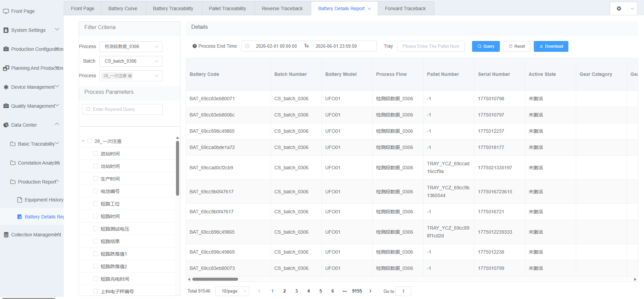Image resolution: width=644 pixels, height=299 pixels.
Task: Expand the System Settings menu chevron
Action: click(57, 29)
